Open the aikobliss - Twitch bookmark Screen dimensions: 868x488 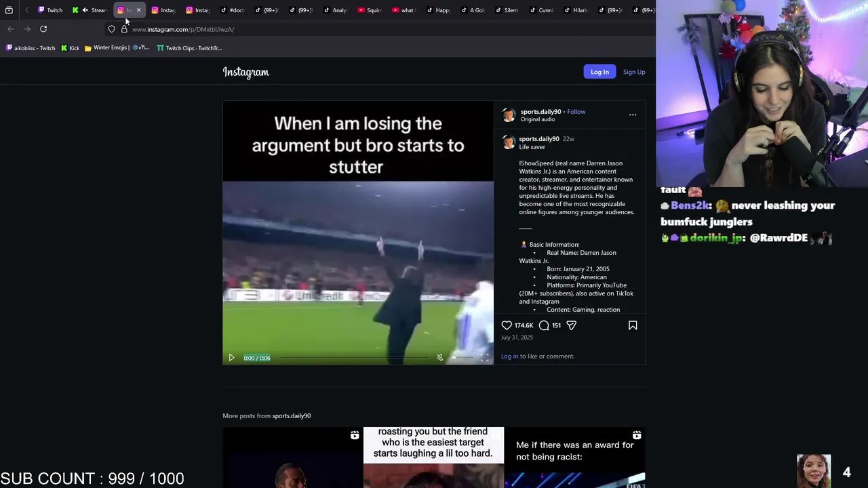coord(31,48)
